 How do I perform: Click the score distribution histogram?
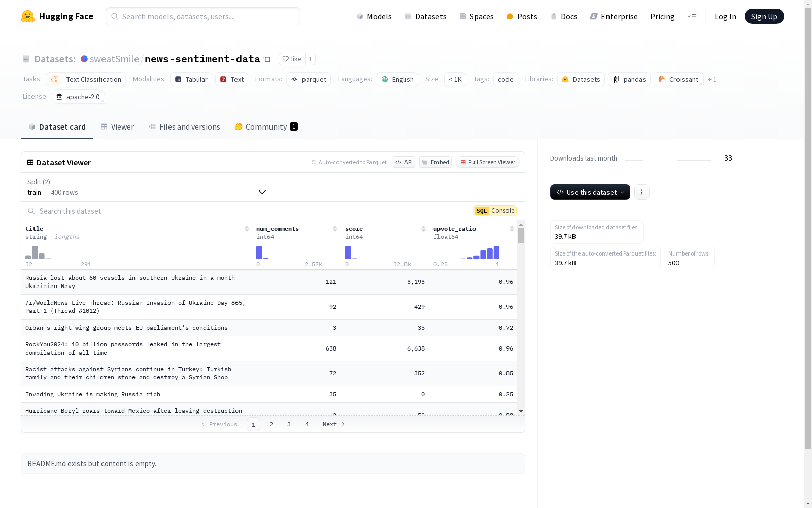tap(378, 252)
